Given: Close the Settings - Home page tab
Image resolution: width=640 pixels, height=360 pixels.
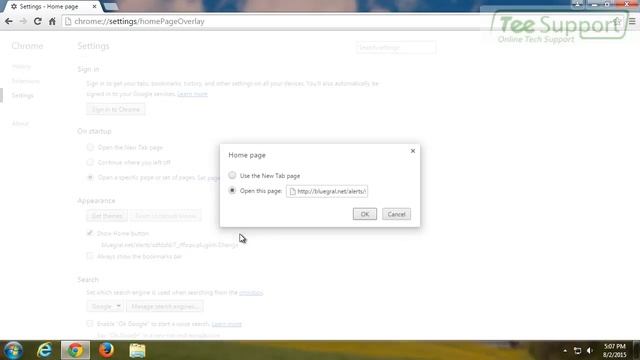Looking at the screenshot, I should pos(94,7).
